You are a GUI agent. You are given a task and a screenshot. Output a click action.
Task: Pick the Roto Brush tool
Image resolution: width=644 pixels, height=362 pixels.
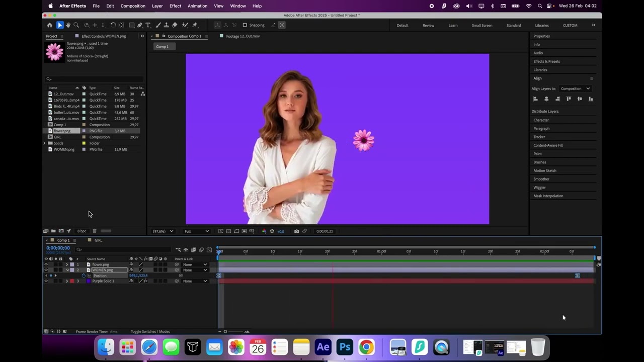(185, 25)
